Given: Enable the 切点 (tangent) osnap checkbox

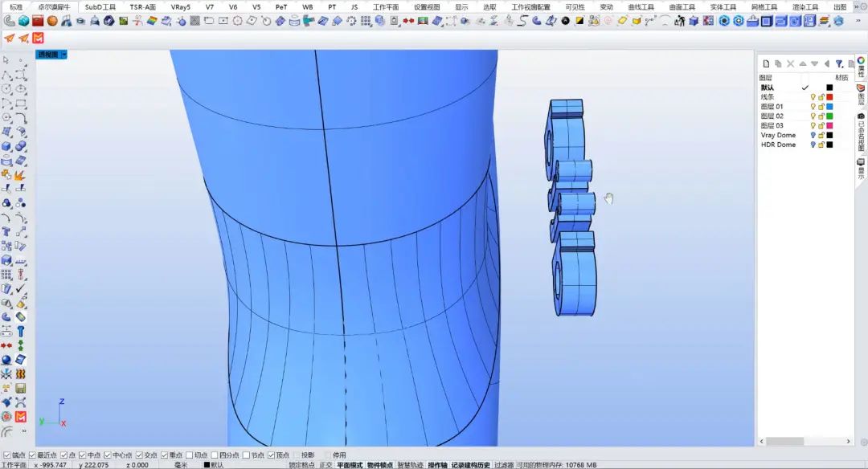Looking at the screenshot, I should coord(189,455).
